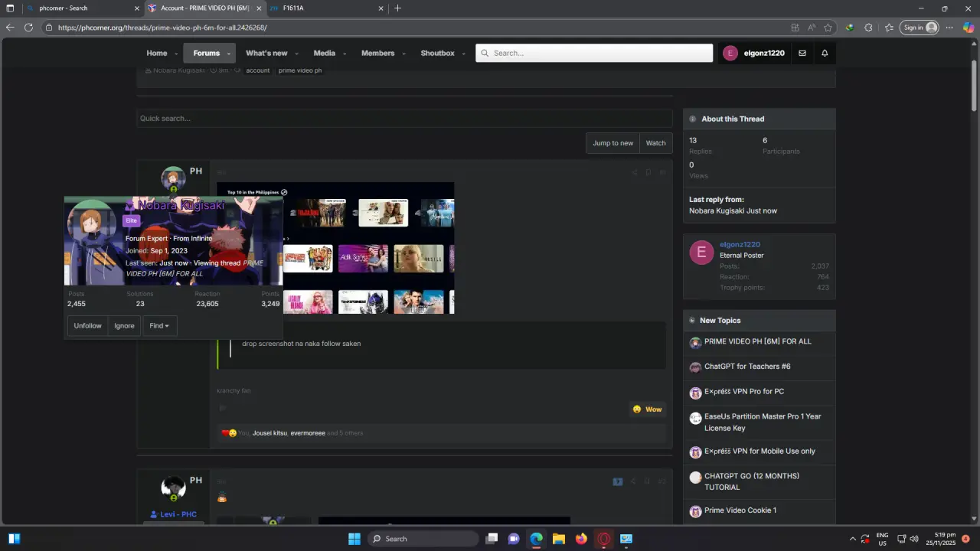Click the Jump to new button

coord(612,143)
